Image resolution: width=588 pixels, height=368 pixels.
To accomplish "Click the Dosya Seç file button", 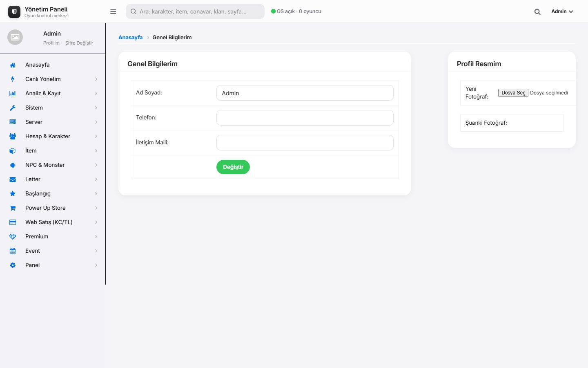I will [513, 93].
